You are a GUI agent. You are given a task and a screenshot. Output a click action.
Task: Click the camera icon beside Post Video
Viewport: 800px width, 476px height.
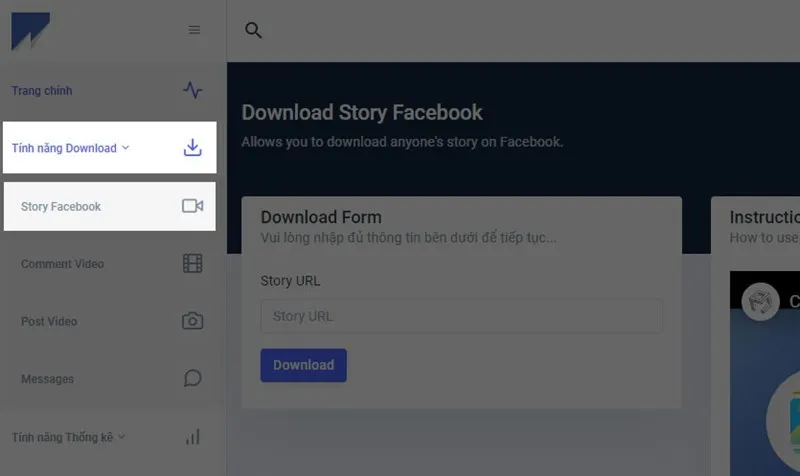pyautogui.click(x=192, y=321)
